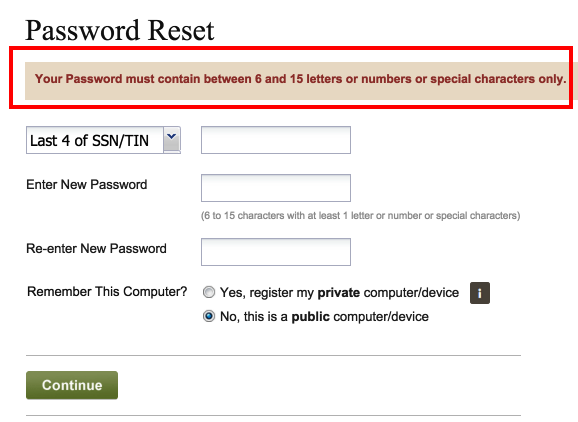Click the word Password in the red error text
The height and width of the screenshot is (422, 578).
point(94,79)
